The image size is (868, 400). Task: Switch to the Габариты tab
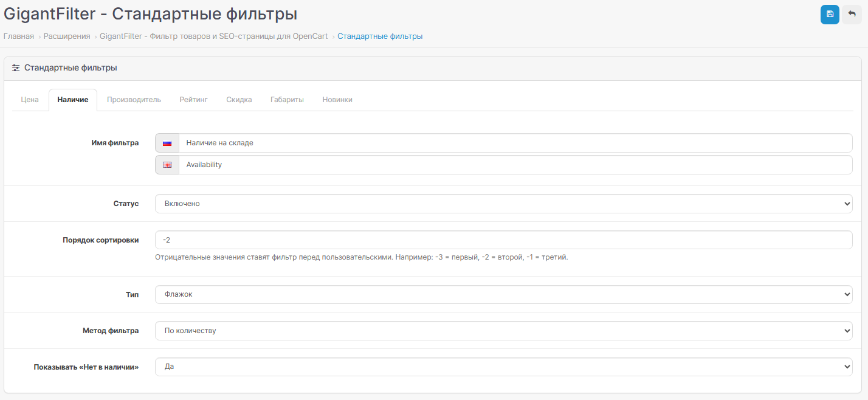pyautogui.click(x=287, y=100)
